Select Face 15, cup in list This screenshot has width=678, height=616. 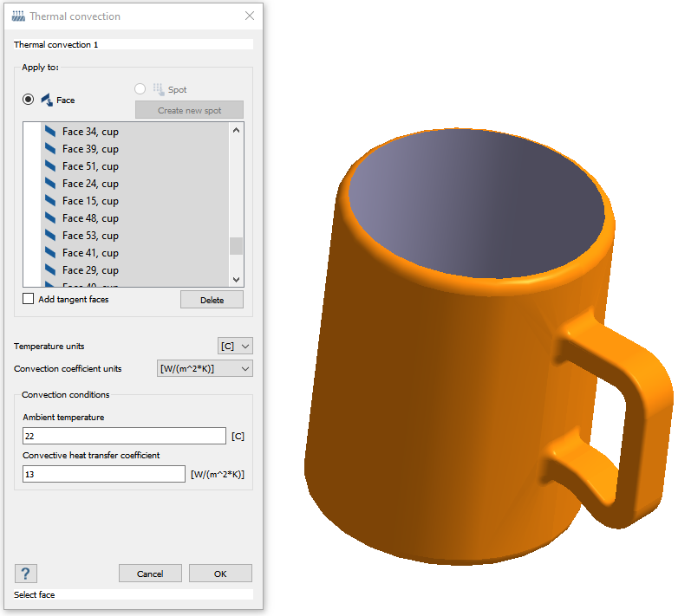coord(135,200)
